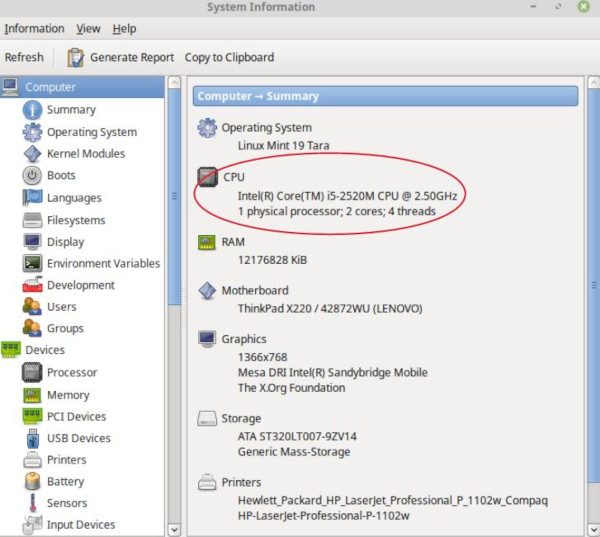Click the sidebar scrollbar down arrow
The width and height of the screenshot is (600, 537).
tap(174, 529)
